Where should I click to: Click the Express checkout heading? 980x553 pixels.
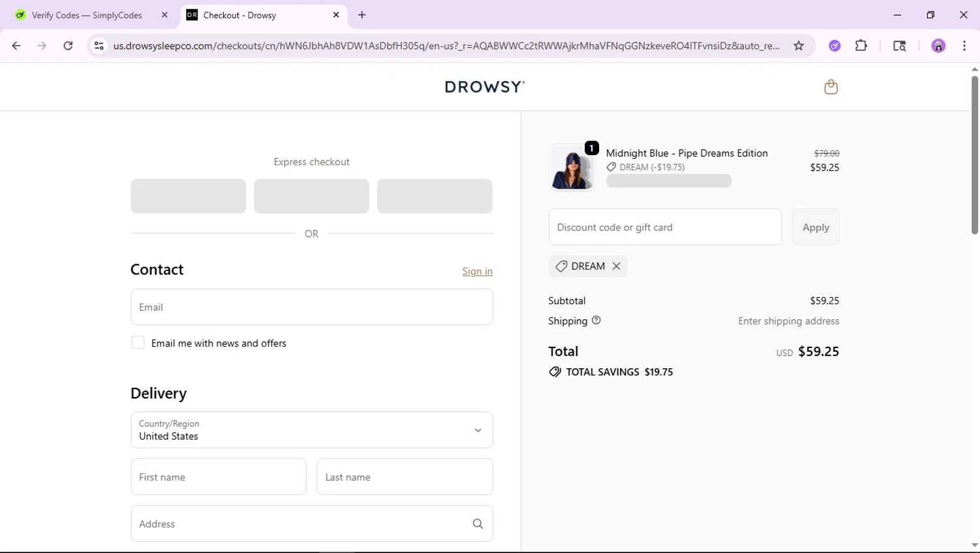point(312,162)
